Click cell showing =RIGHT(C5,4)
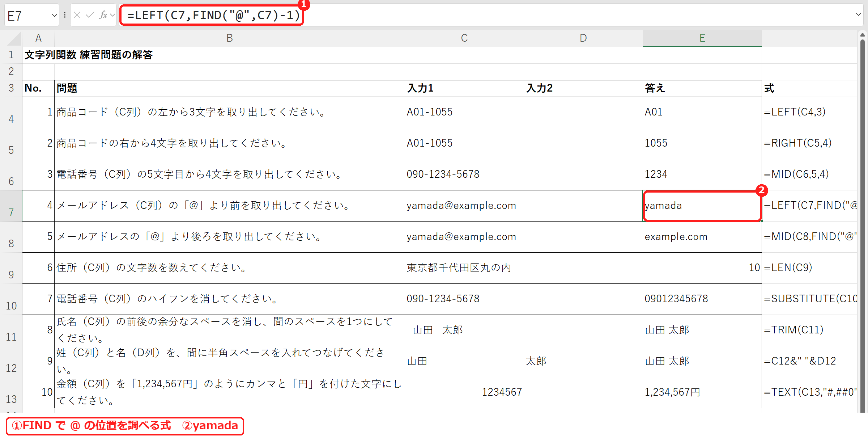 tap(809, 143)
